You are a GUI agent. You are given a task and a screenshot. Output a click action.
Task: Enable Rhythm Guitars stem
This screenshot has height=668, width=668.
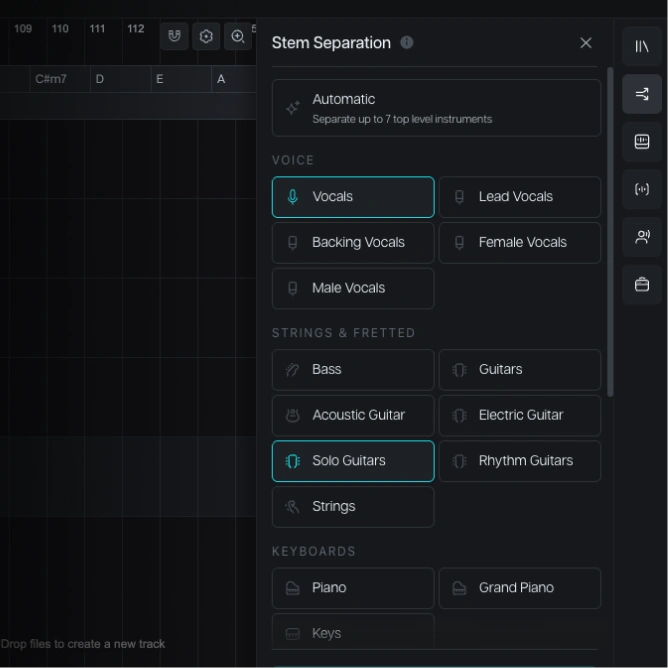[520, 461]
